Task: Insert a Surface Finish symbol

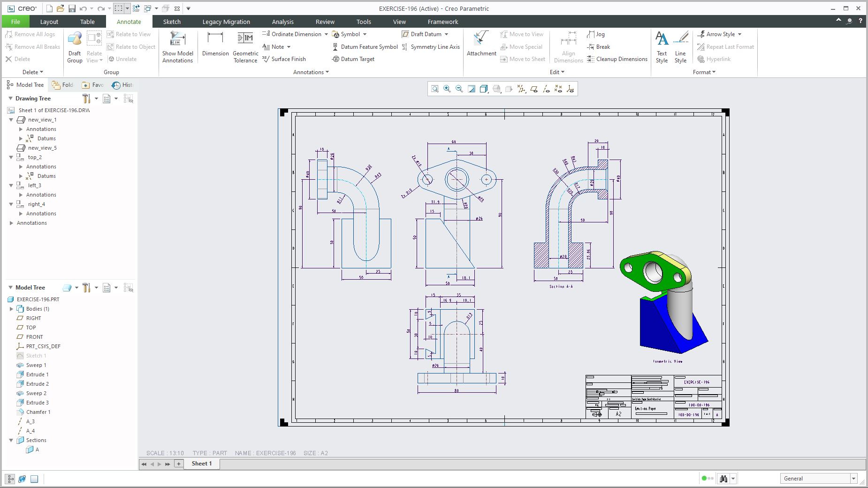Action: click(284, 59)
